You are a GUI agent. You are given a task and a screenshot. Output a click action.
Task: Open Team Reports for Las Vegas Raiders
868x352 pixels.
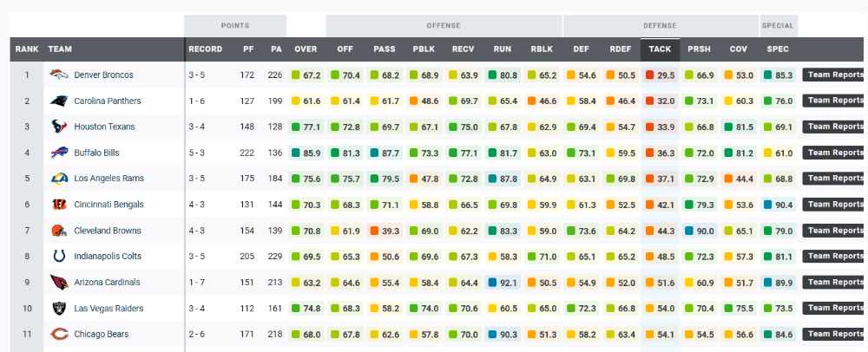pyautogui.click(x=835, y=309)
